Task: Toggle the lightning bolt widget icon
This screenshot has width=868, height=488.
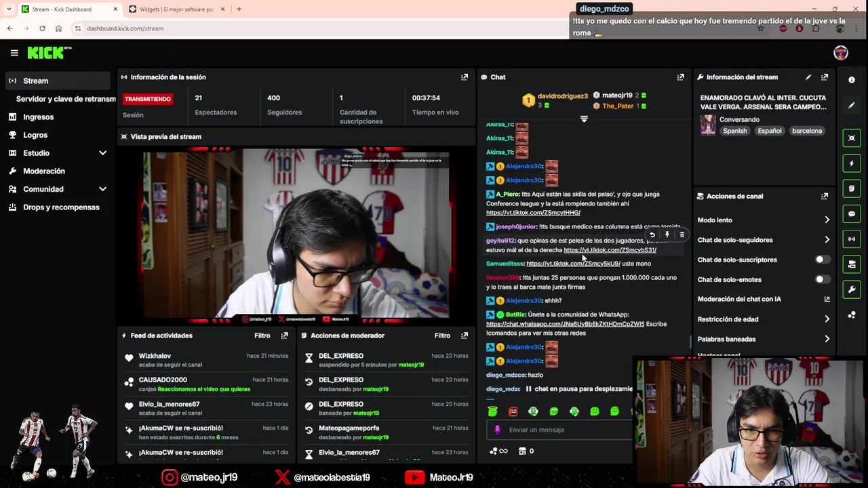Action: pyautogui.click(x=852, y=163)
